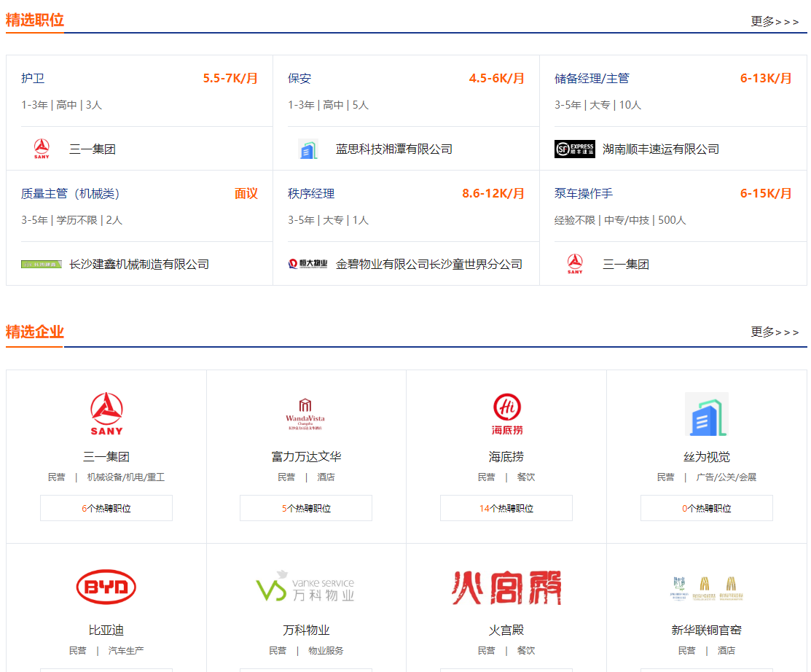Select the 精选职位 section heading

click(x=35, y=20)
